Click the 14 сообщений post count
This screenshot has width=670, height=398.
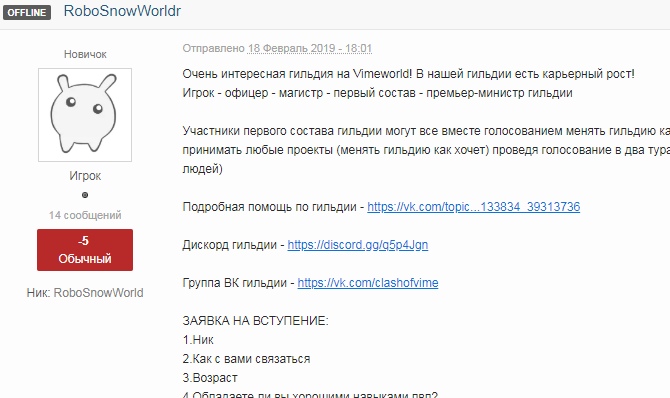coord(85,215)
